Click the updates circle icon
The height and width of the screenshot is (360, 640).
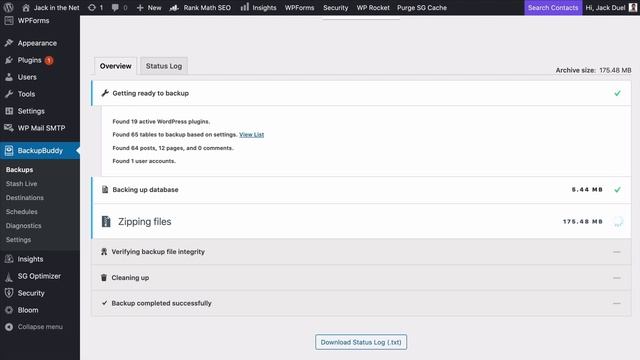click(x=92, y=7)
